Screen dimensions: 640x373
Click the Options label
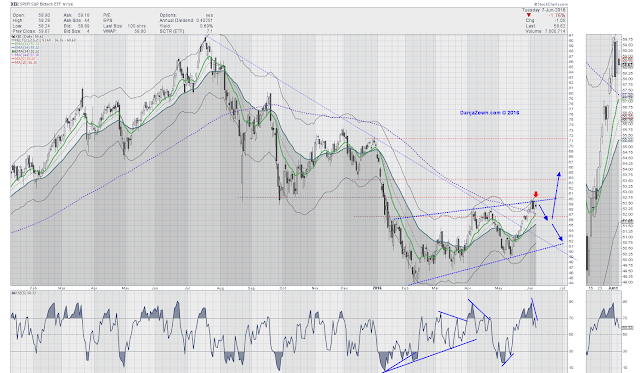[x=168, y=15]
